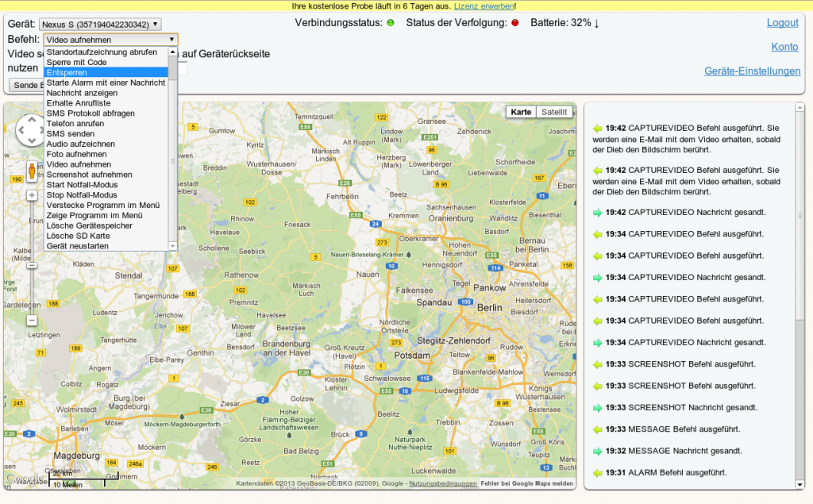Pick 'Starte Alarm mit einer Nachricht'

(106, 83)
